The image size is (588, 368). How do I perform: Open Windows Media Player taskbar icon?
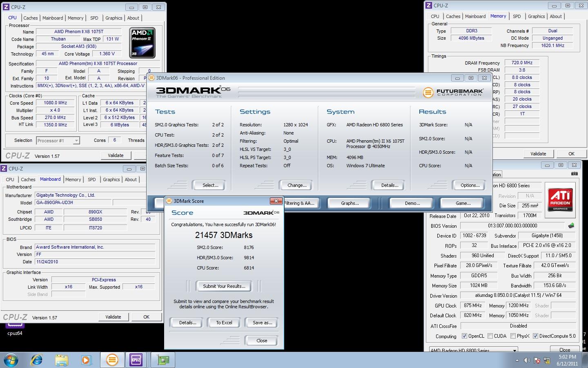pos(86,360)
